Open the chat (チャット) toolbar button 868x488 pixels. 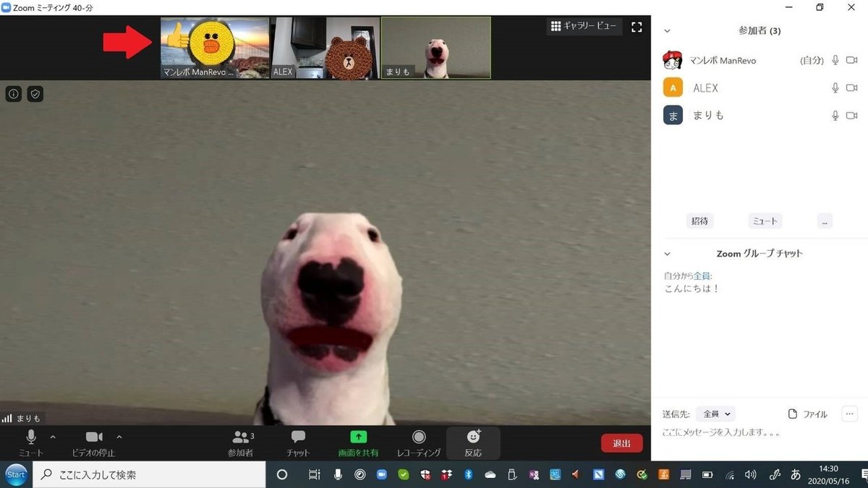coord(298,442)
